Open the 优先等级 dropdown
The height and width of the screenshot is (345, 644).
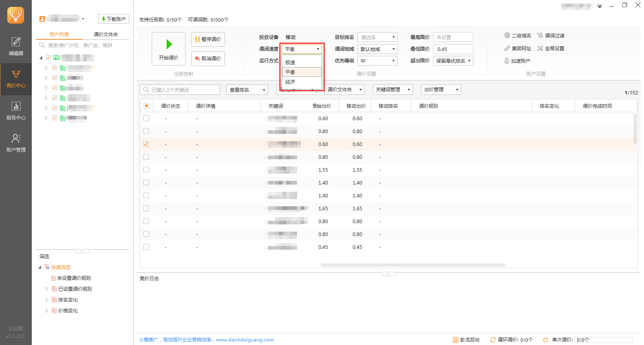pyautogui.click(x=378, y=61)
